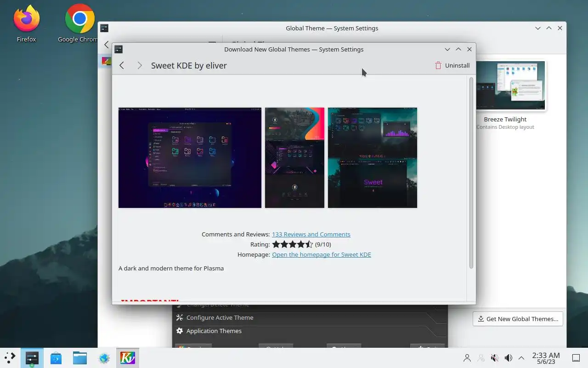Open the clock showing 2:33 AM
Screen dimensions: 588x368
tap(546, 358)
